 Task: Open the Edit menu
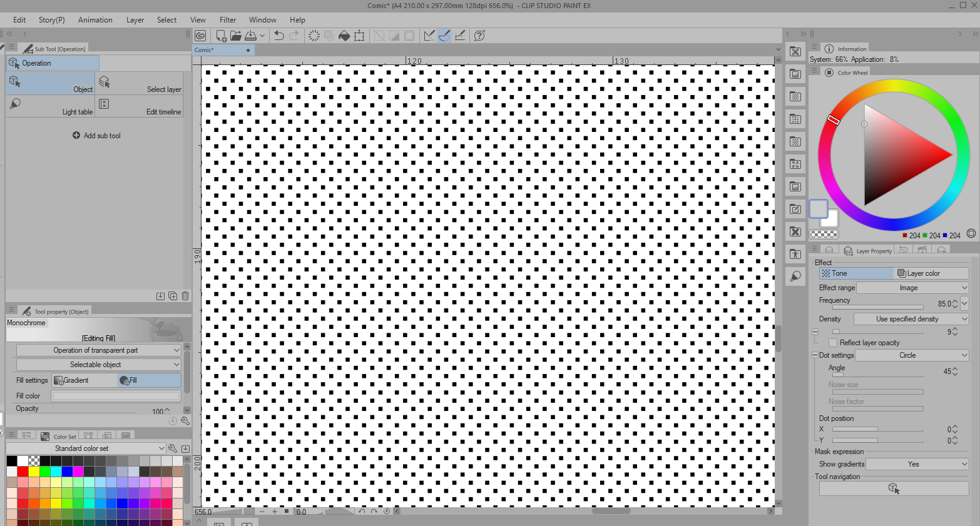pyautogui.click(x=19, y=20)
